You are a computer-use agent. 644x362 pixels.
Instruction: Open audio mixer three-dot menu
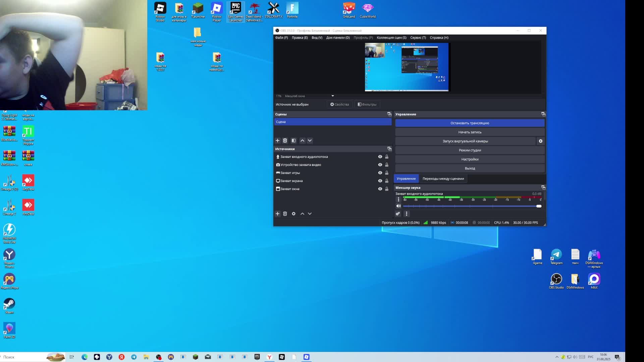[x=407, y=214]
